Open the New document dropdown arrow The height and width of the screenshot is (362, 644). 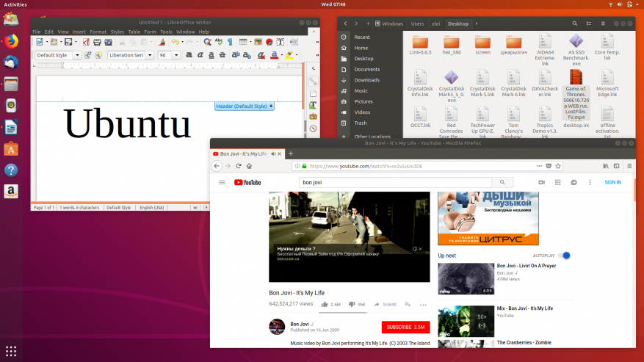46,42
